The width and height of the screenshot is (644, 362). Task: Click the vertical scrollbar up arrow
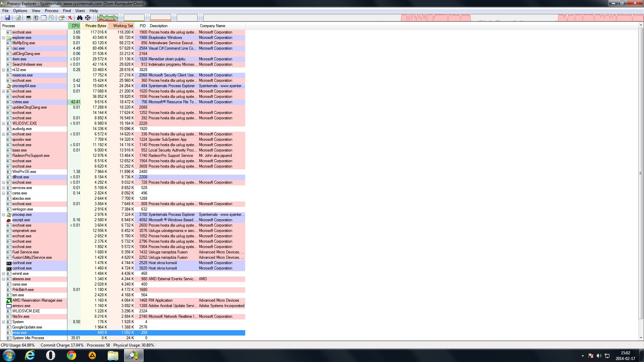pyautogui.click(x=641, y=25)
